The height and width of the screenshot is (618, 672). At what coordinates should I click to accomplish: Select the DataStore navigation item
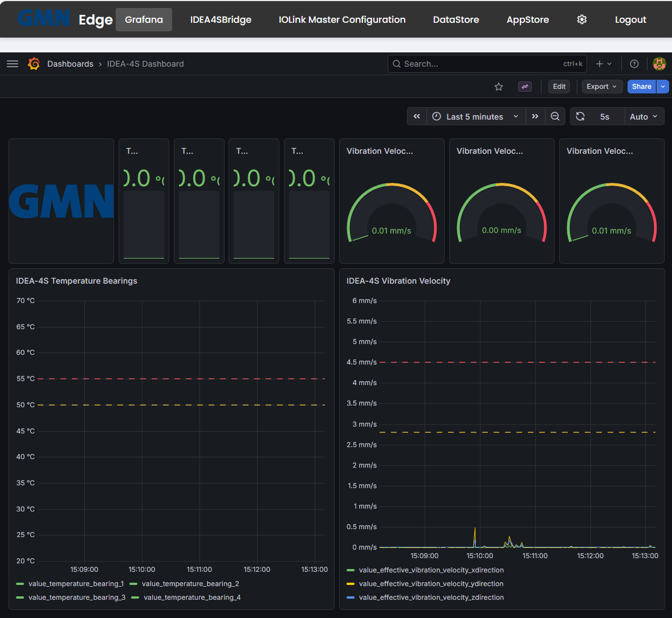point(455,19)
